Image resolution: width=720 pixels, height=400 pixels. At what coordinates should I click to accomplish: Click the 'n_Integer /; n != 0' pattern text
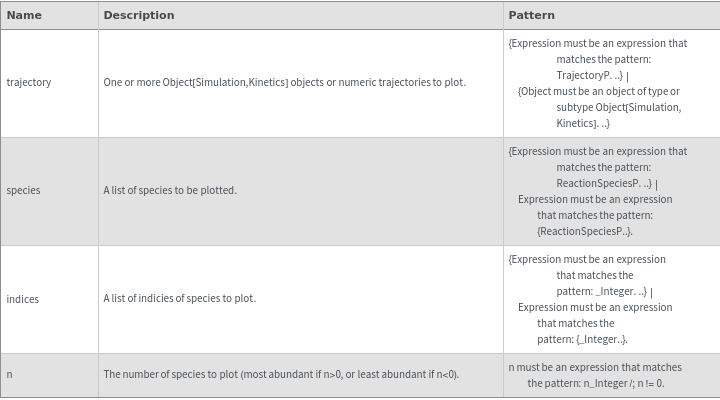click(x=595, y=383)
